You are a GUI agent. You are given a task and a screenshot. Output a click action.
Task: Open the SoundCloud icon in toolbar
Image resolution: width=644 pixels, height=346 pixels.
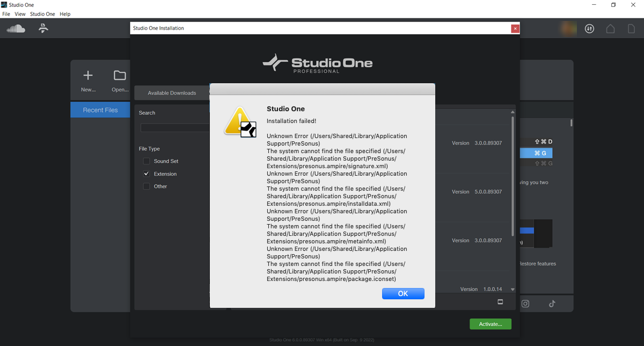coord(16,28)
